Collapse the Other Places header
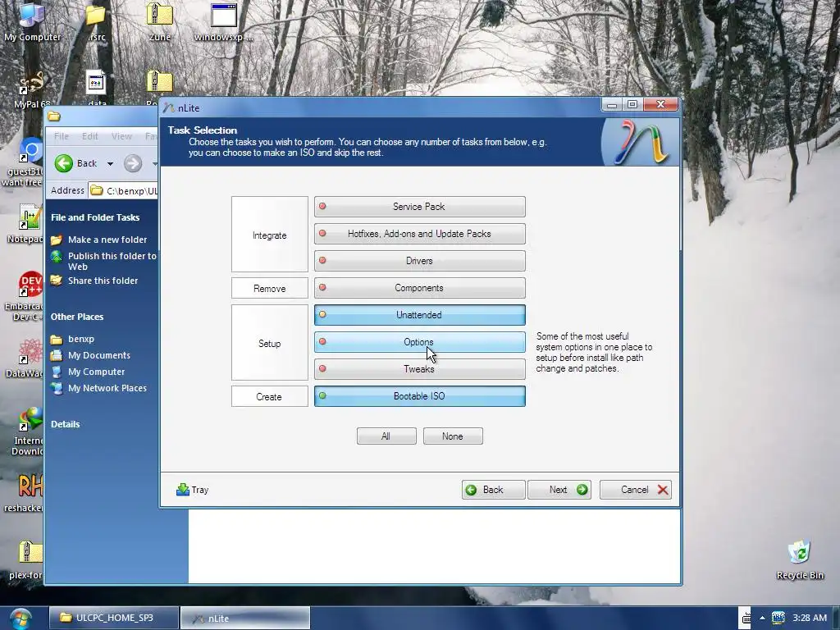 pos(77,317)
